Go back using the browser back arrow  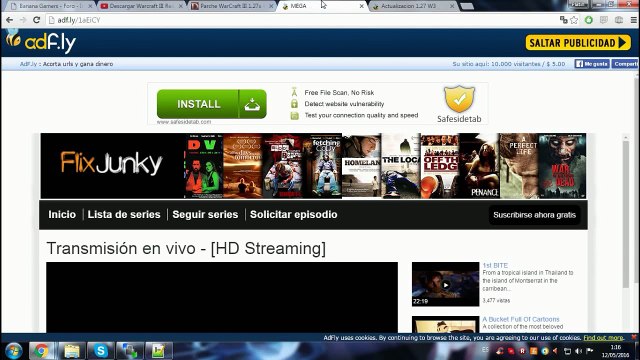pos(9,20)
